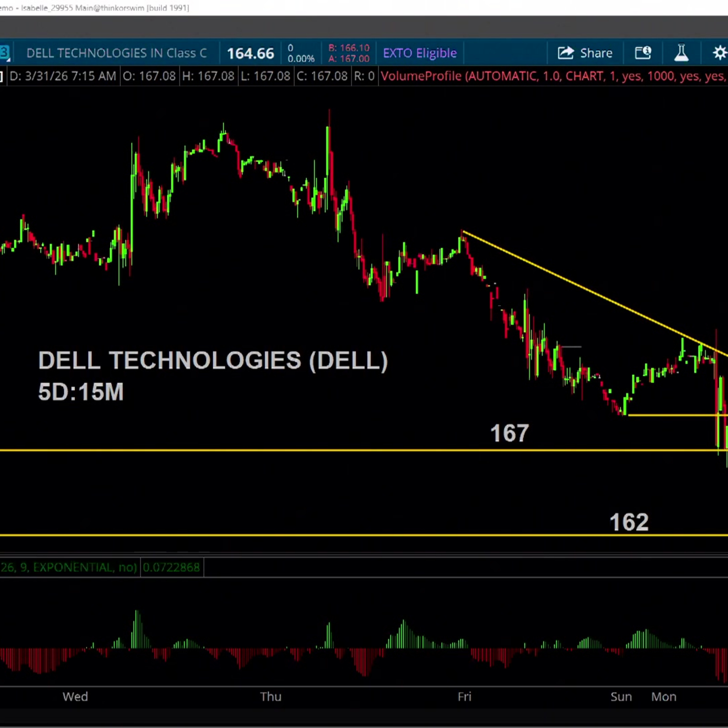Click the range value R: 0

364,76
